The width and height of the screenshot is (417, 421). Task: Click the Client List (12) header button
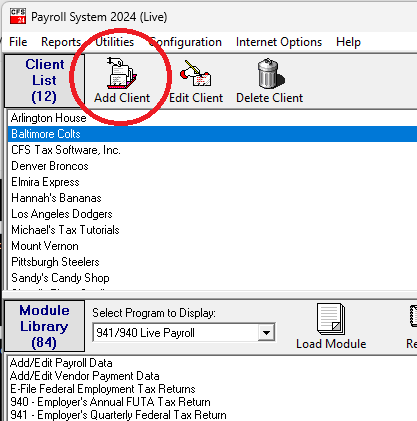pos(44,81)
